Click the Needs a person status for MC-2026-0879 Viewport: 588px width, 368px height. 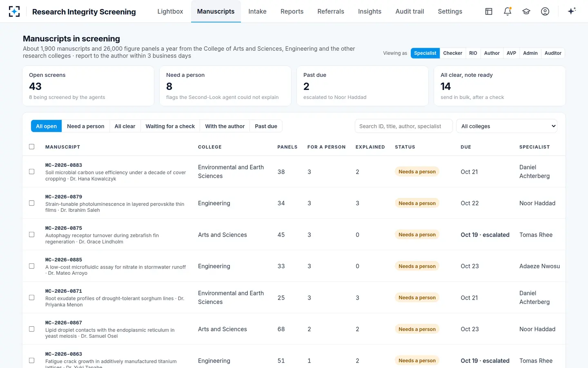coord(417,203)
